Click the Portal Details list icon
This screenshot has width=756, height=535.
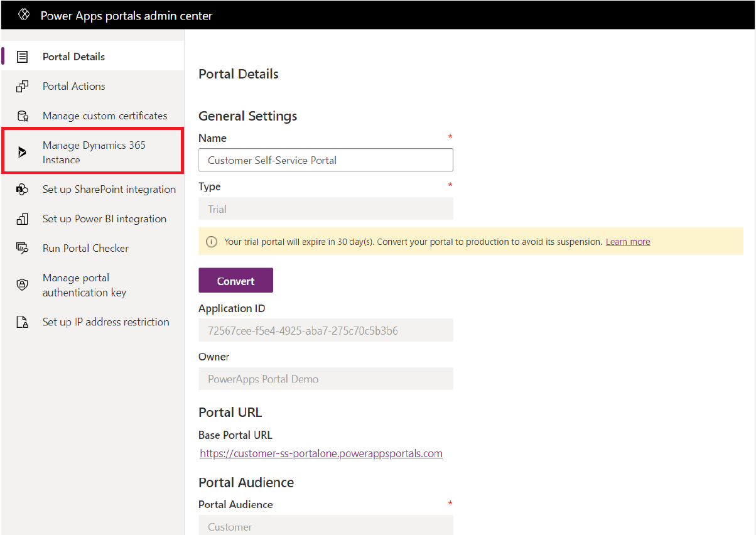click(22, 57)
